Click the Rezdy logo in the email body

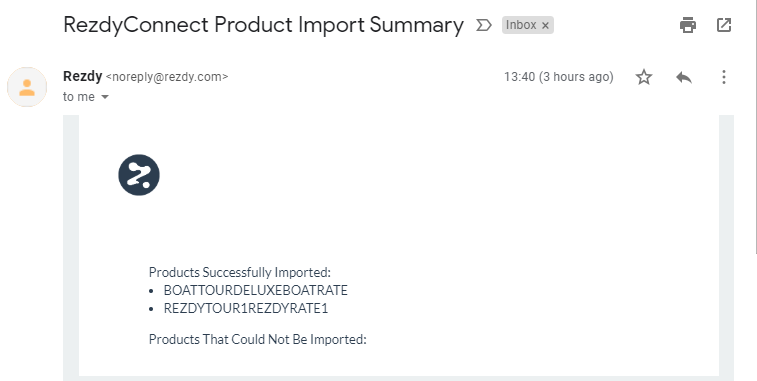tap(139, 175)
